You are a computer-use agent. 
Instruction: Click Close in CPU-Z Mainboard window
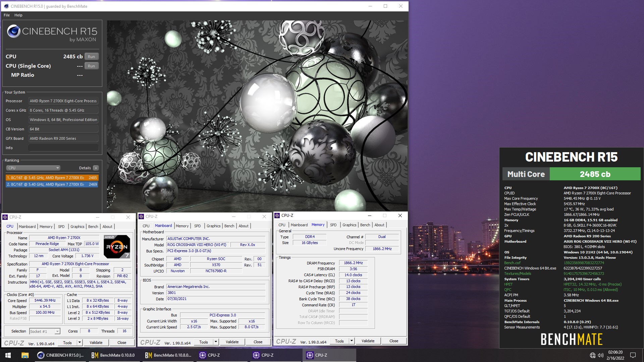pyautogui.click(x=258, y=342)
